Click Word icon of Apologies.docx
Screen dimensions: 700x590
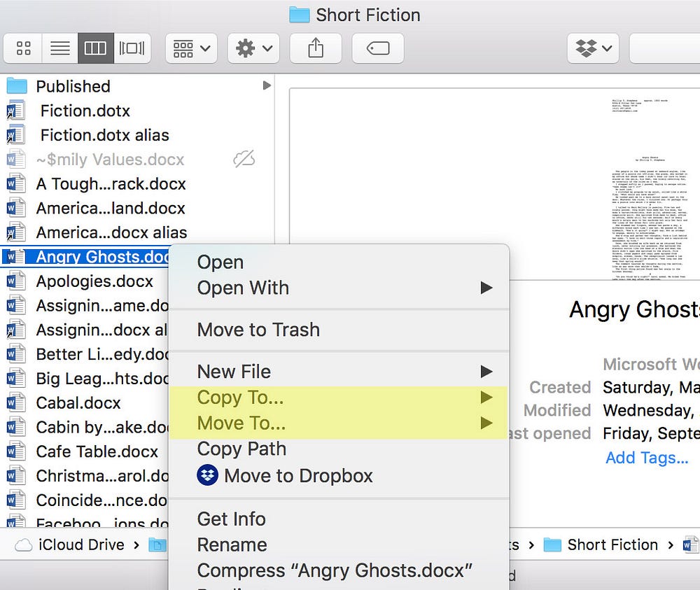click(15, 281)
